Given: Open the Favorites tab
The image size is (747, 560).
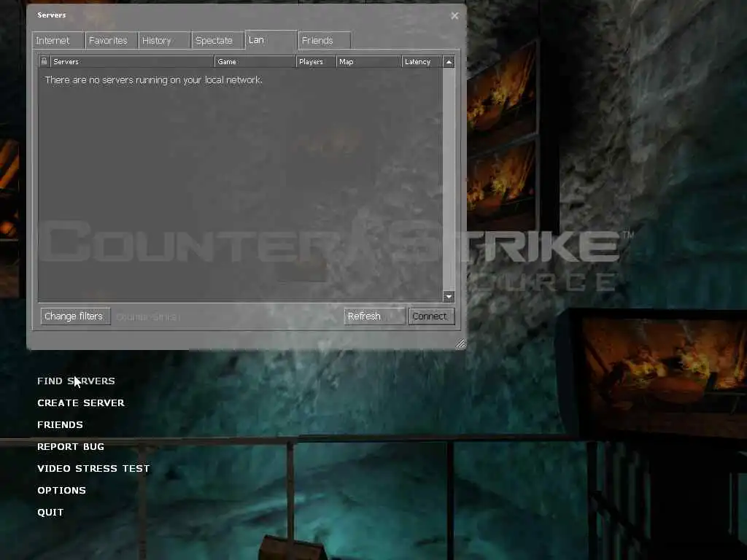Looking at the screenshot, I should 112,41.
